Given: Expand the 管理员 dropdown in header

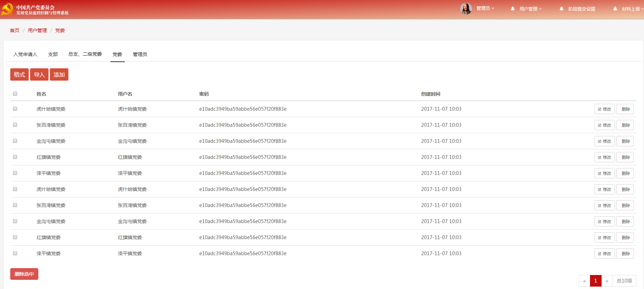Looking at the screenshot, I should pyautogui.click(x=485, y=9).
